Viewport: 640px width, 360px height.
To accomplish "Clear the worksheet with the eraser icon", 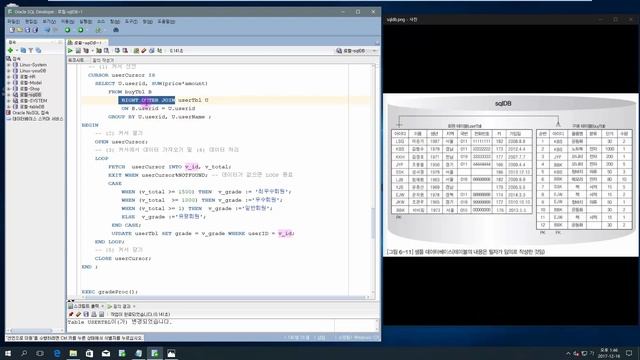I will coord(144,51).
